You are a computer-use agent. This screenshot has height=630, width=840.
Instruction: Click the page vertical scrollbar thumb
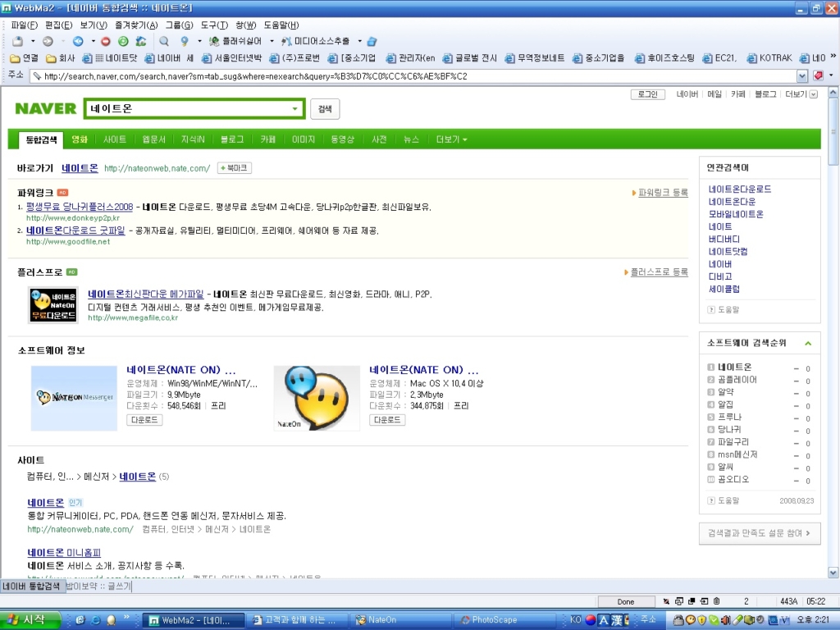coord(833,131)
